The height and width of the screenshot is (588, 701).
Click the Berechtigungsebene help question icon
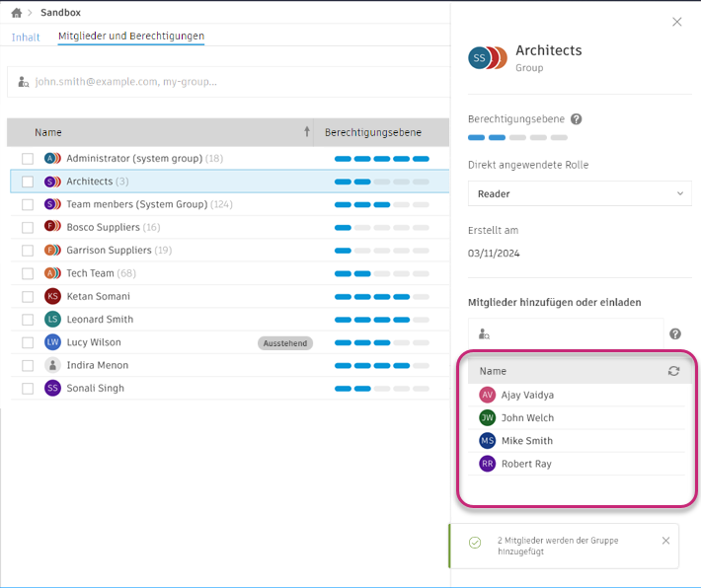click(x=577, y=119)
